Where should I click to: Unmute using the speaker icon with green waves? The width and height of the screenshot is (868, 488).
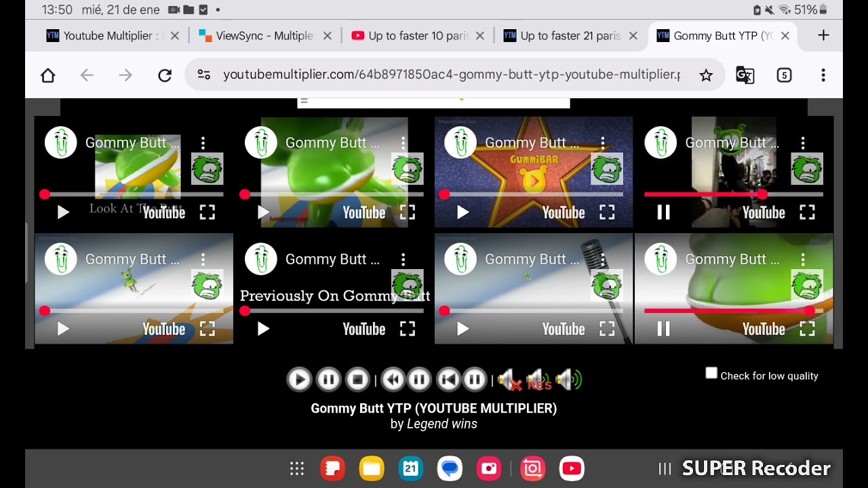(569, 380)
